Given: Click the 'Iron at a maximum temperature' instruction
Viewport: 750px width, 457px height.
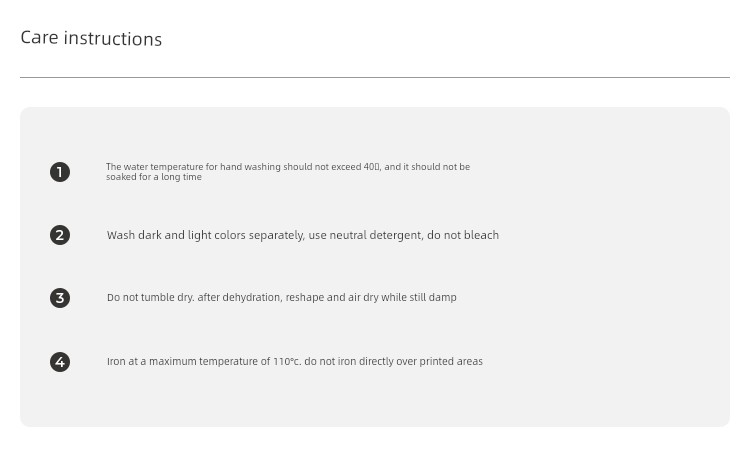Looking at the screenshot, I should pos(295,361).
